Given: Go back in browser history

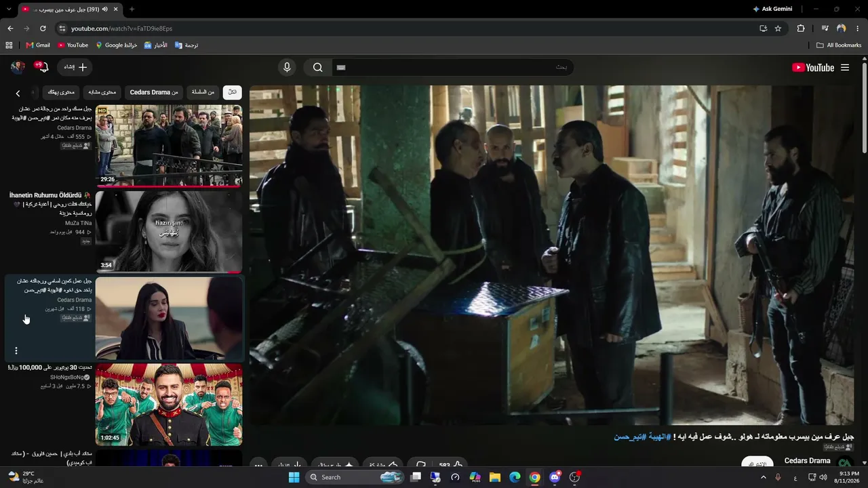Looking at the screenshot, I should 10,28.
